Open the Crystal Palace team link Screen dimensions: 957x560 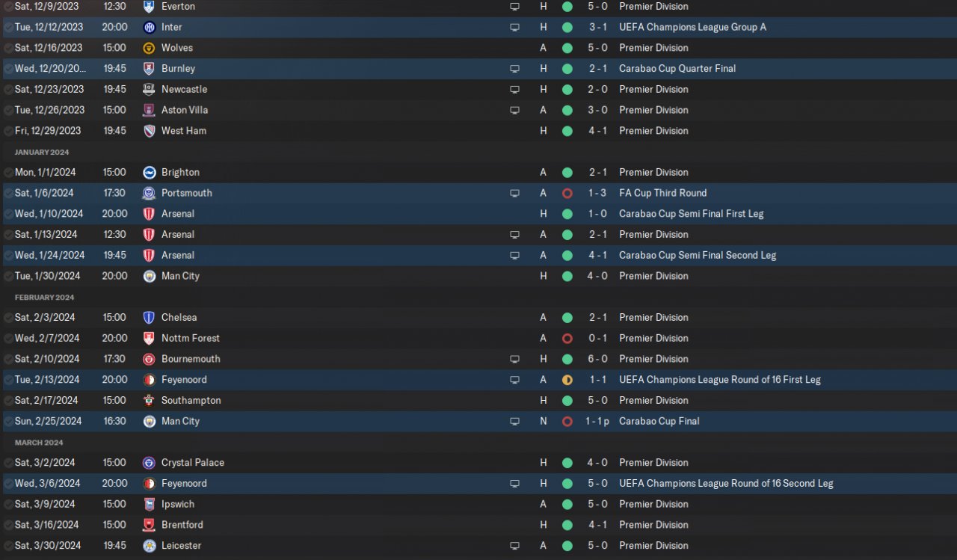pyautogui.click(x=193, y=463)
